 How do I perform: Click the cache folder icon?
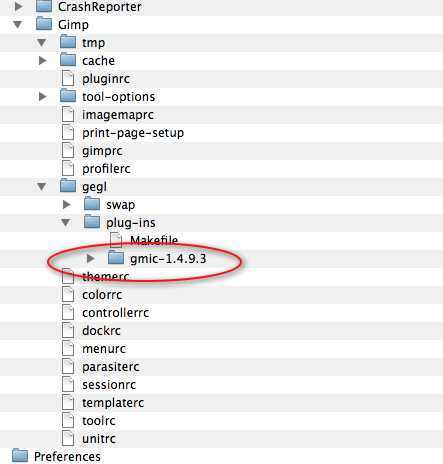tap(68, 60)
